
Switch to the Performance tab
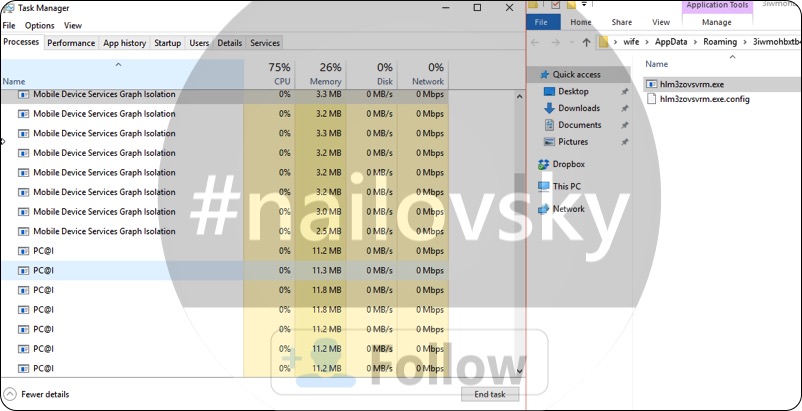71,43
